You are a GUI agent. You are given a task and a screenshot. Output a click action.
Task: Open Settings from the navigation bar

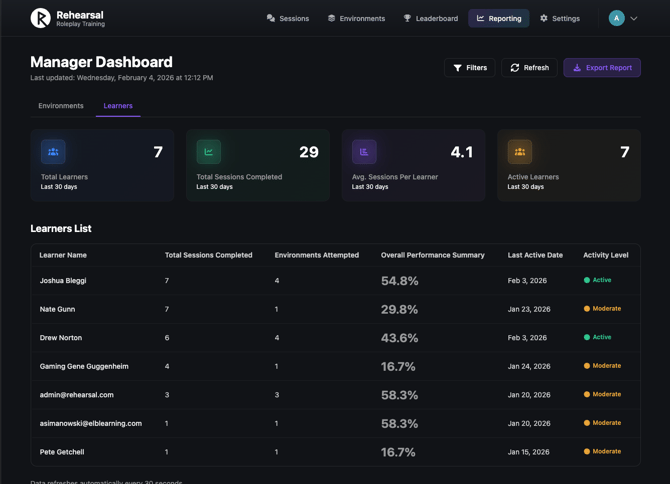559,18
